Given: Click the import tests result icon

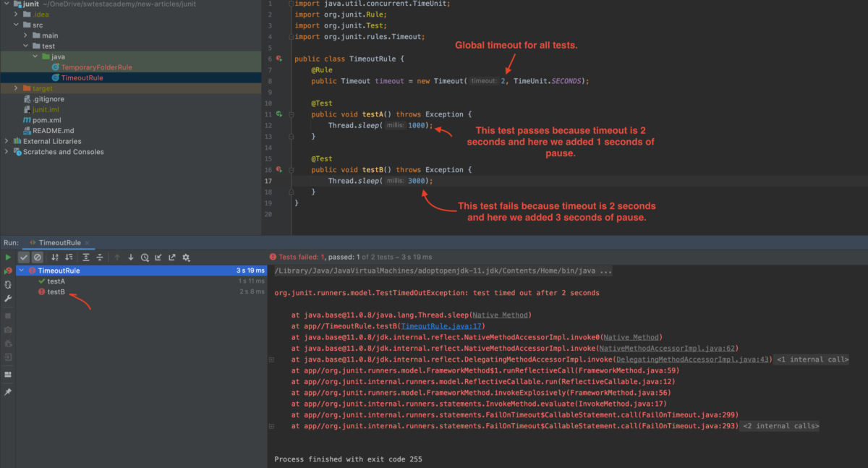Looking at the screenshot, I should [159, 258].
